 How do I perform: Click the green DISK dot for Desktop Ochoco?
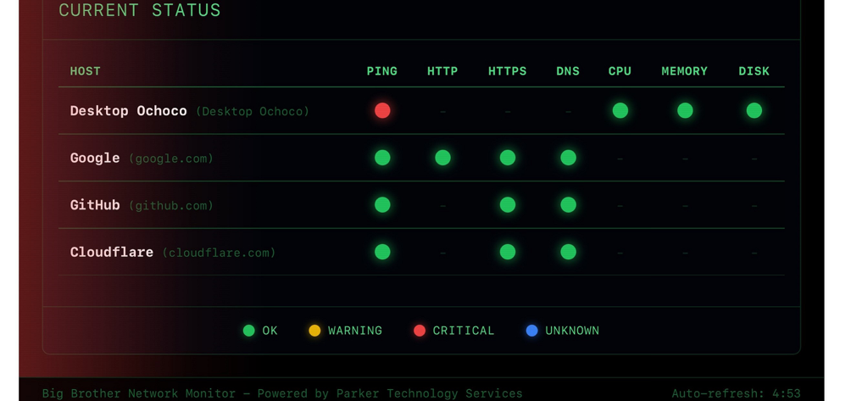pyautogui.click(x=754, y=111)
